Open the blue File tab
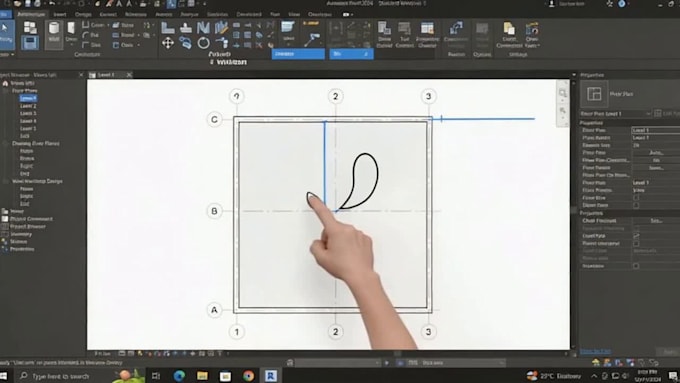This screenshot has width=680, height=383. [5, 14]
